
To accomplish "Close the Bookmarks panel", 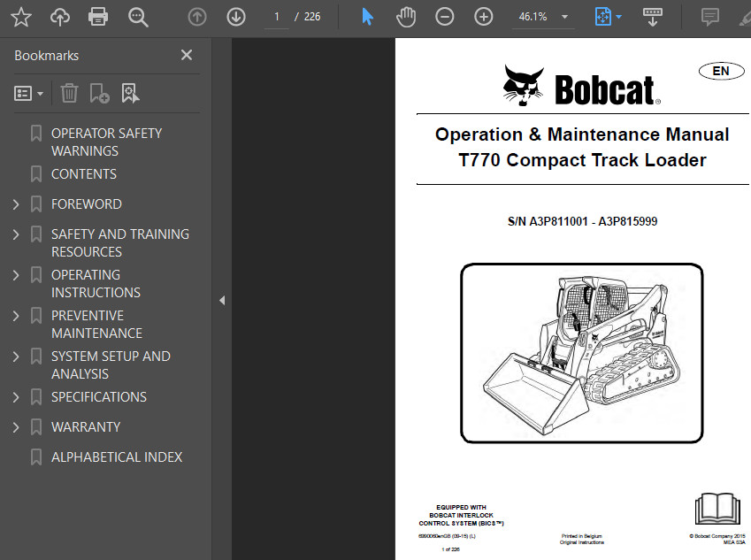I will [187, 55].
